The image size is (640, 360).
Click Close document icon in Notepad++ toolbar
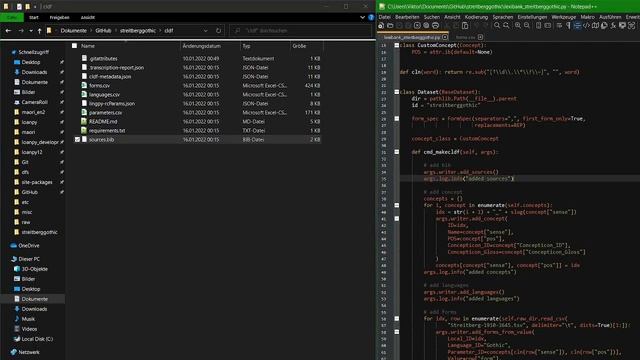(417, 25)
